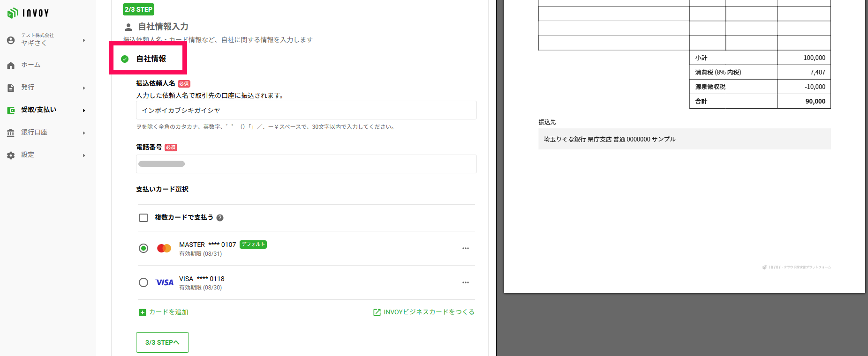Expand the 受取/支払い submenu arrow
868x356 pixels.
coord(84,111)
